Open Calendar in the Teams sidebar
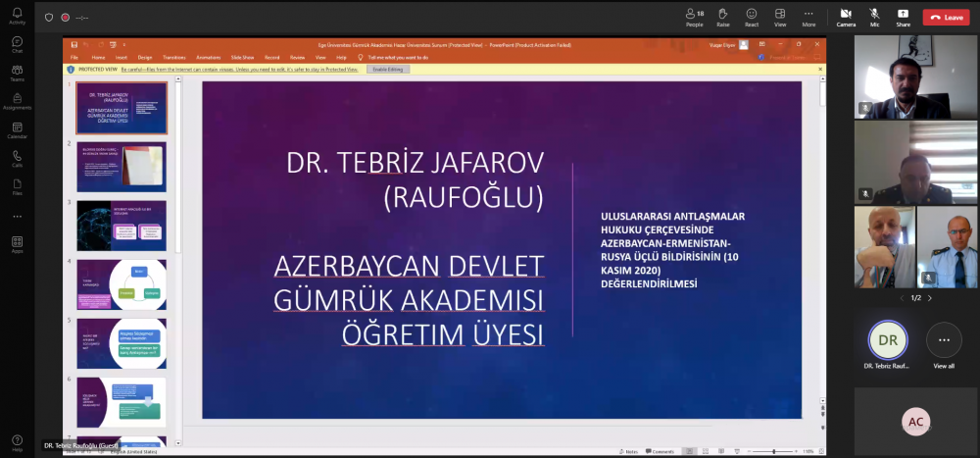Screen dimensions: 980x458 pos(17,130)
